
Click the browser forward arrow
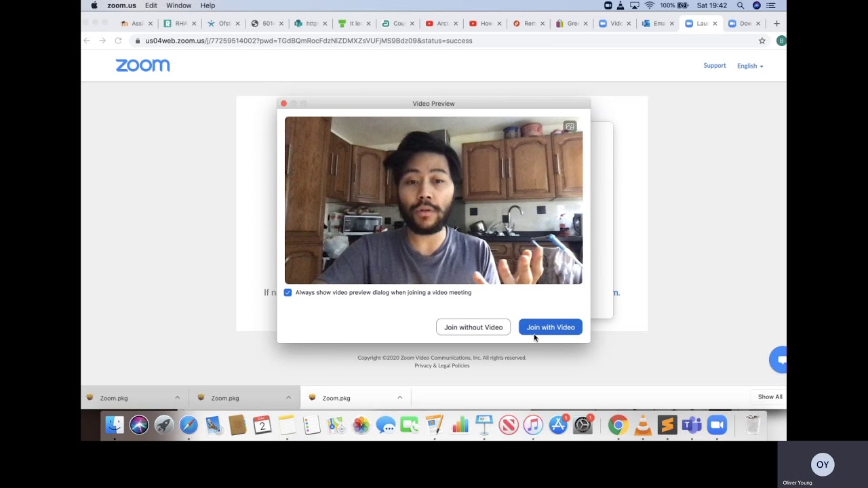tap(102, 41)
